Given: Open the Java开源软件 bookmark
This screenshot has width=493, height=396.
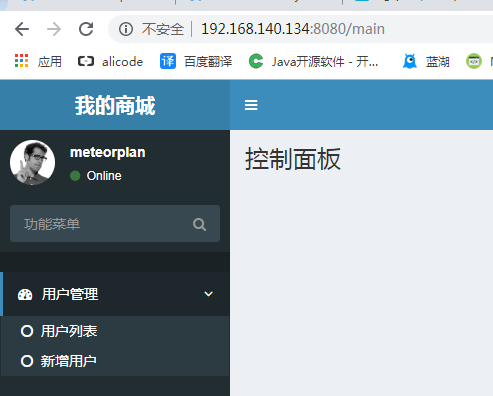Looking at the screenshot, I should point(314,61).
